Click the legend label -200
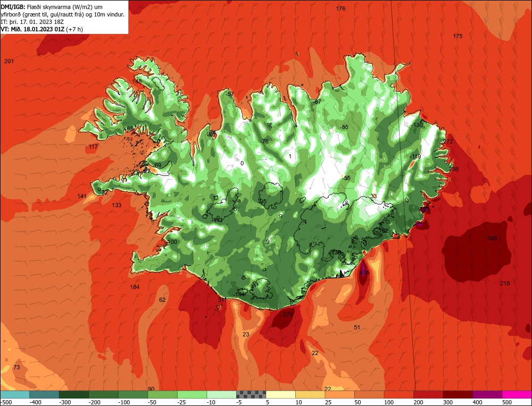The image size is (532, 406). [94, 402]
